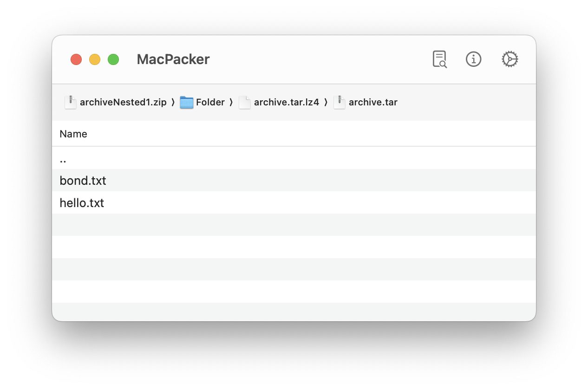Screen dimensions: 588x390
Task: Go up using the .. parent entry
Action: click(x=63, y=159)
